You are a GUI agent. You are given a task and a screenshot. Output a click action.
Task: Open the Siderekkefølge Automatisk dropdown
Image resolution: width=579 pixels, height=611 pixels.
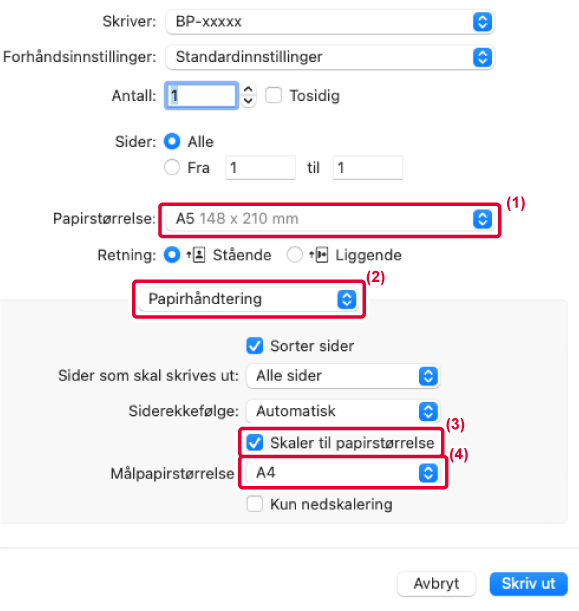(343, 411)
